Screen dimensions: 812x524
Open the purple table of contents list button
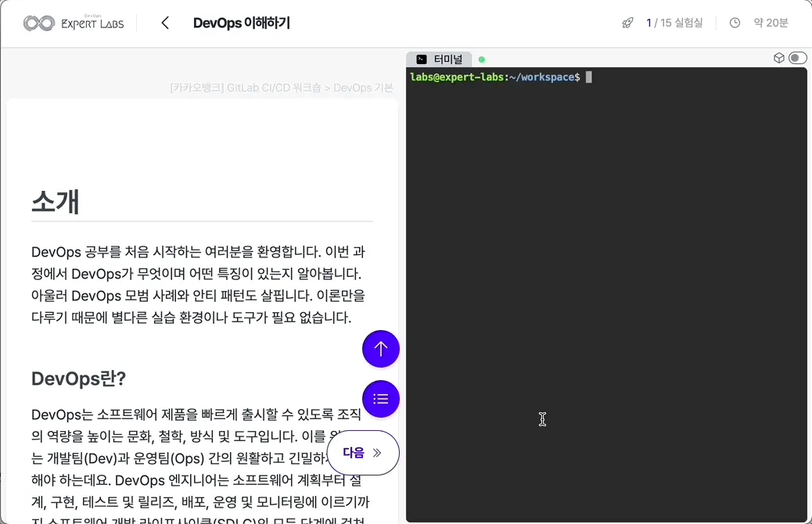[x=381, y=399]
